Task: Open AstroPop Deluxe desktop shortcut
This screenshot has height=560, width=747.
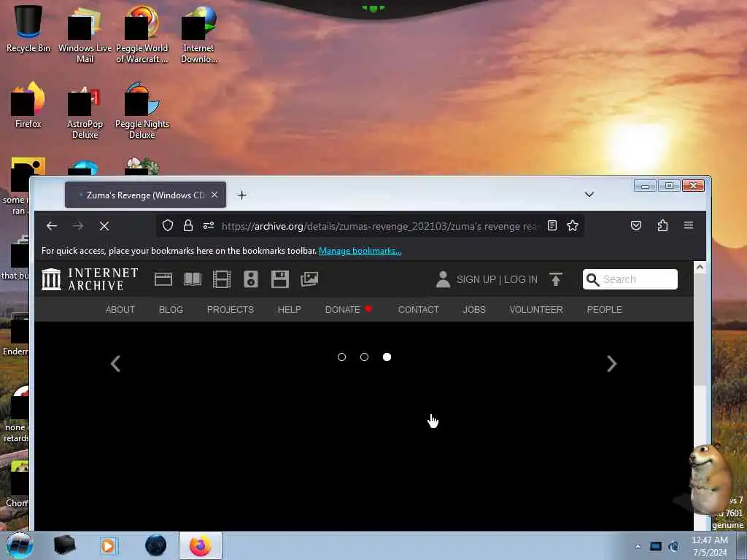Action: (x=85, y=112)
